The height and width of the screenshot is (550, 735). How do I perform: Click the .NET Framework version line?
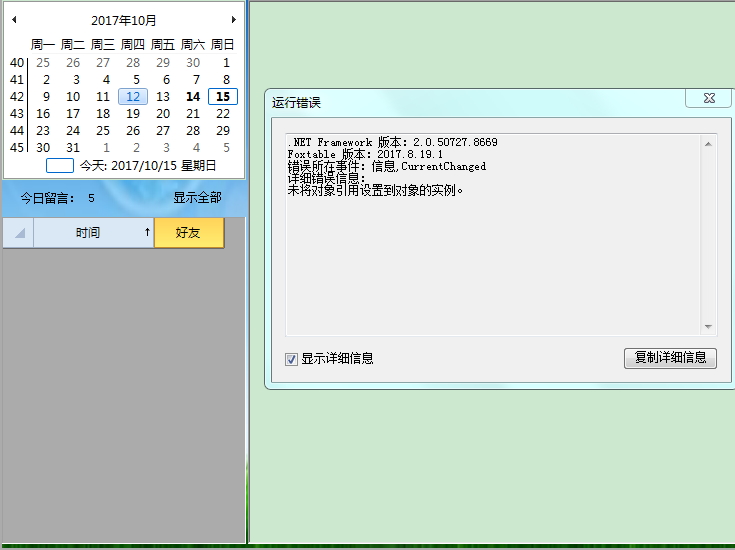(x=392, y=142)
